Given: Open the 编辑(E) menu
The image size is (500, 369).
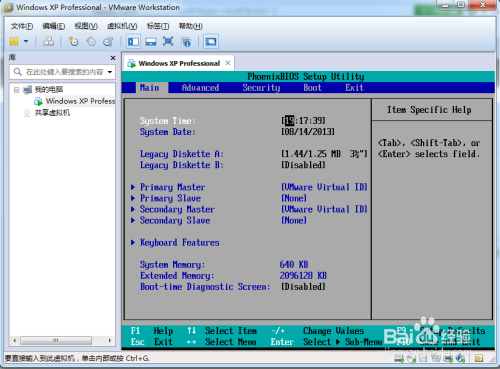Looking at the screenshot, I should click(x=54, y=26).
